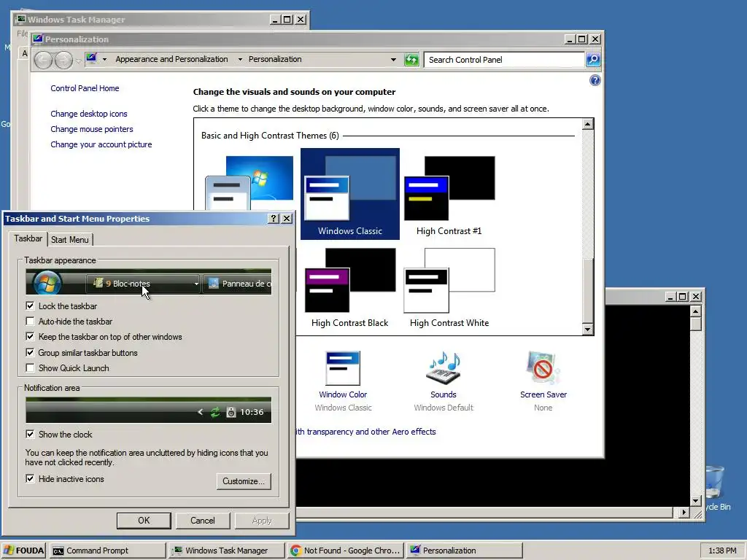
Task: Toggle Show the clock checkbox
Action: click(30, 434)
